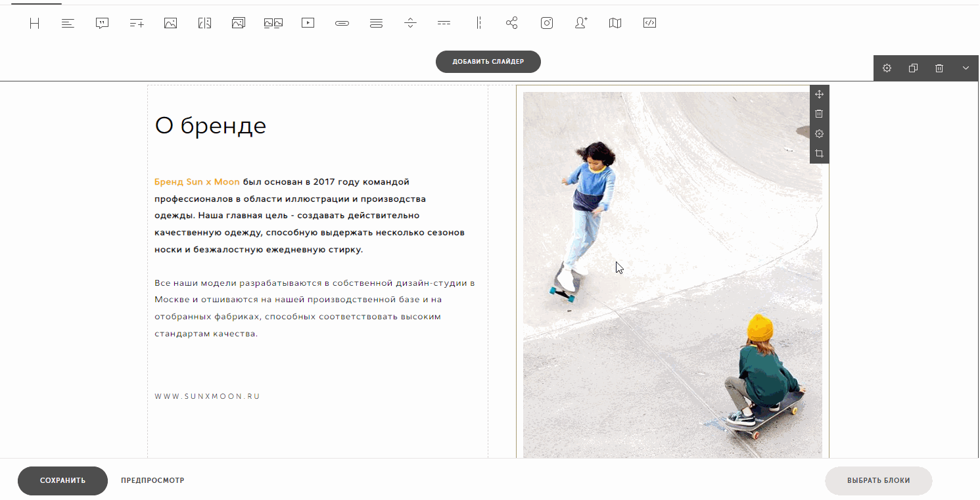The height and width of the screenshot is (500, 980).
Task: Select the skateboarders photo
Action: tap(672, 275)
